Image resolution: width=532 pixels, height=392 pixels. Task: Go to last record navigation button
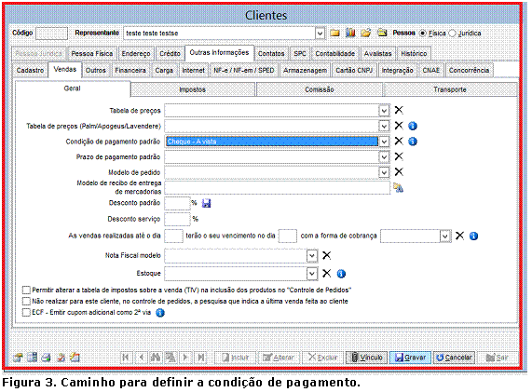coord(201,358)
